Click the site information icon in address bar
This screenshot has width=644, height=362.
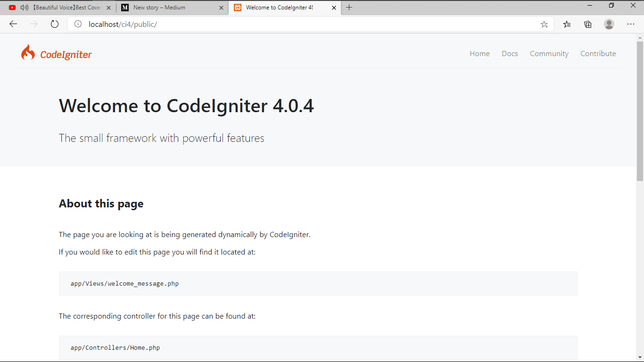point(78,24)
